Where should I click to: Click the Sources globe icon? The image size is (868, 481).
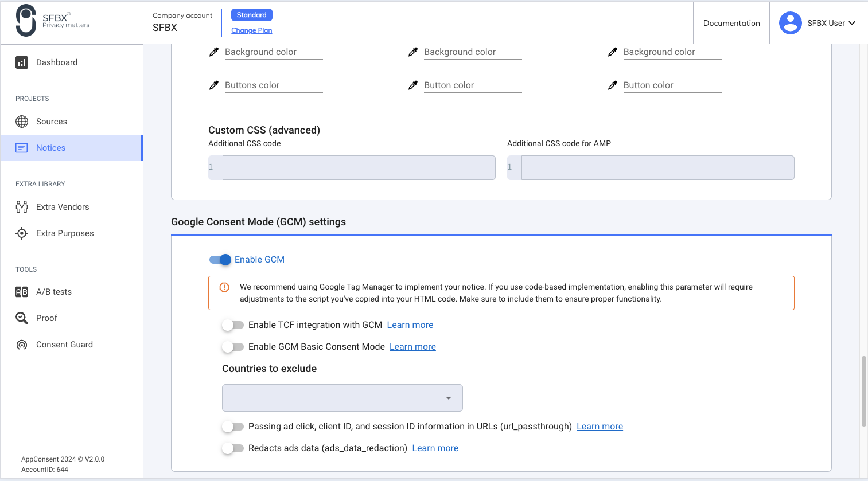coord(22,122)
